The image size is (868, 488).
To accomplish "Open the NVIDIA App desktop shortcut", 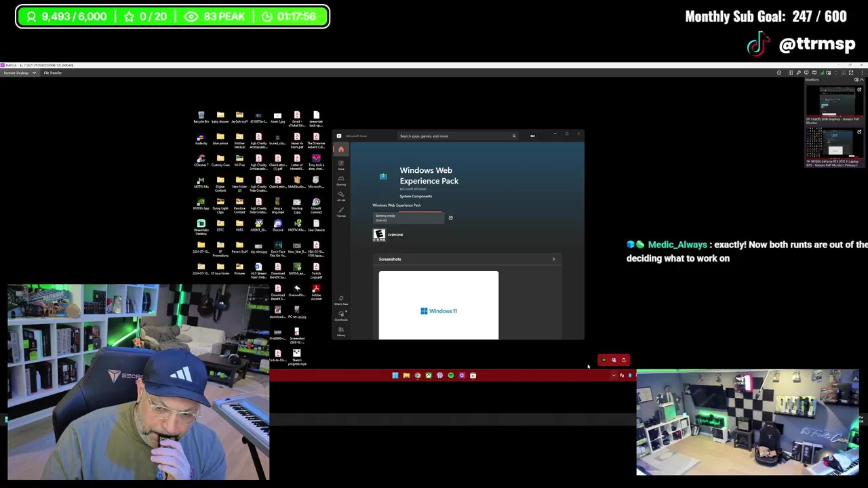I will (x=201, y=205).
